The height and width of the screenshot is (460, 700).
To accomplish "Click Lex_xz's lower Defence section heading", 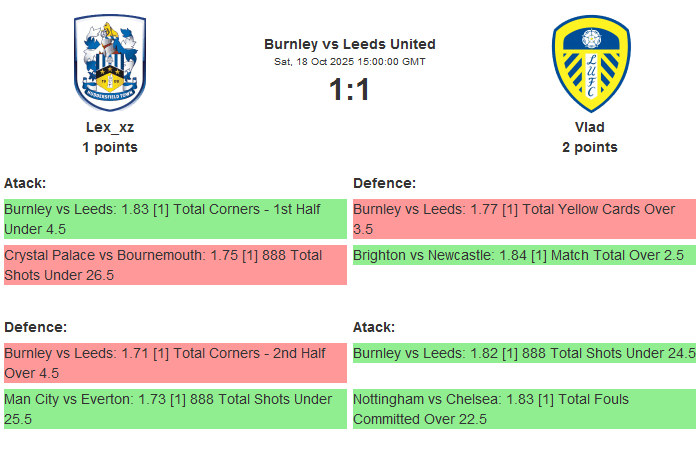I will [x=35, y=327].
